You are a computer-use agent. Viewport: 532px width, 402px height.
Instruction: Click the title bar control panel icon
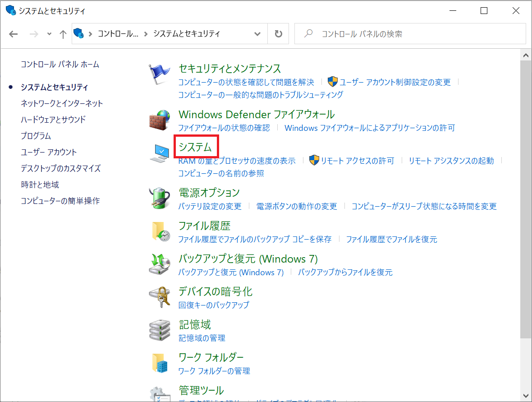point(11,10)
